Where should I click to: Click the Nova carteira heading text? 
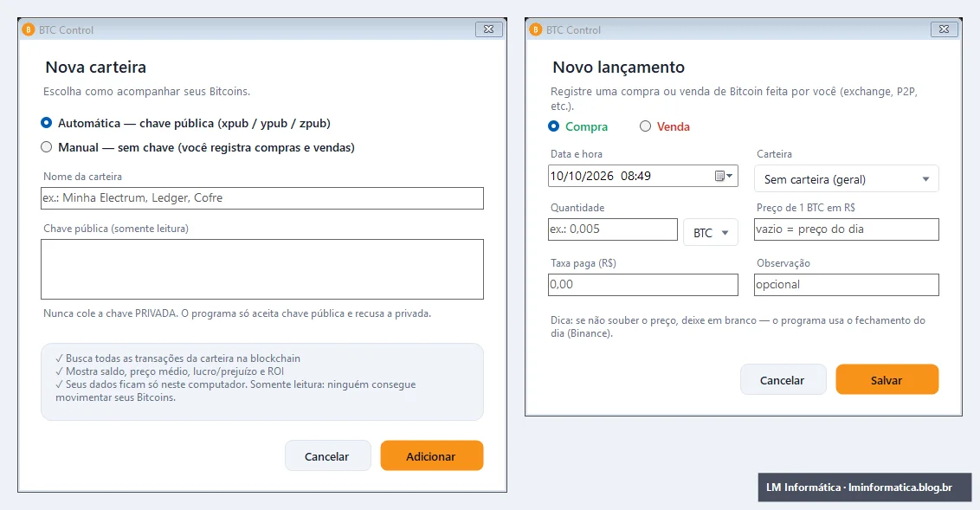click(95, 67)
